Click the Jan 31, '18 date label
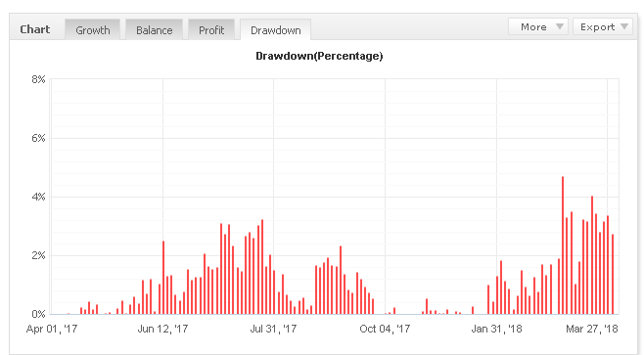 tap(496, 329)
